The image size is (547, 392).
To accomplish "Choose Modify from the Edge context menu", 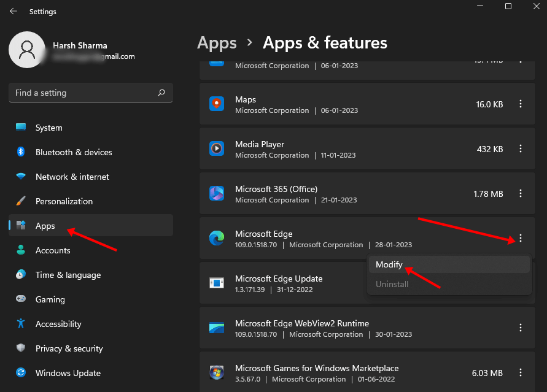I will coord(389,264).
